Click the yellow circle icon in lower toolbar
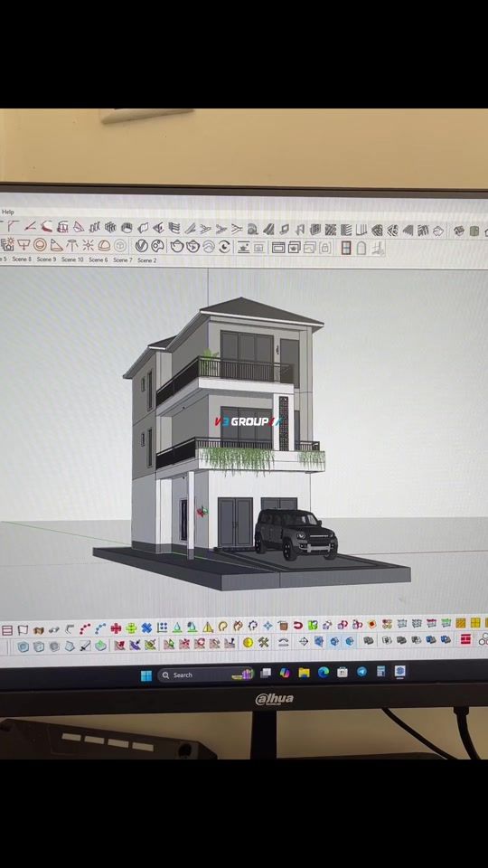 pos(248,643)
